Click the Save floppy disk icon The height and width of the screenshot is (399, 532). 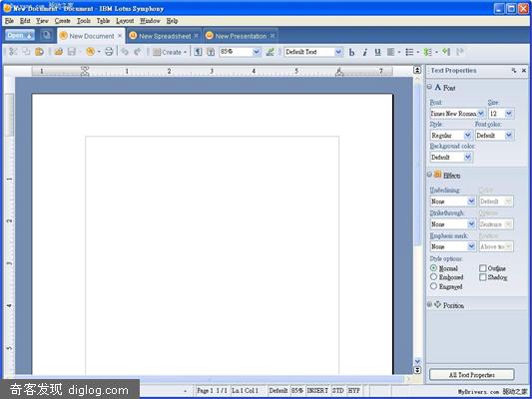pos(72,52)
